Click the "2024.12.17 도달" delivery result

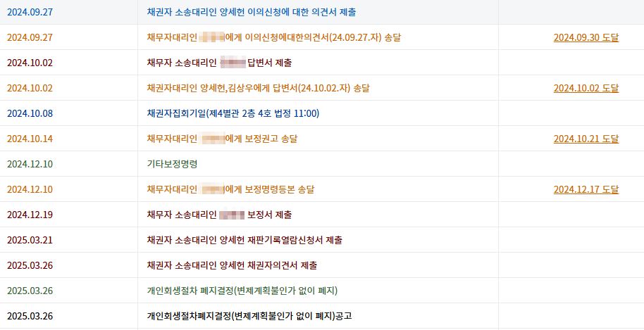[x=586, y=189]
